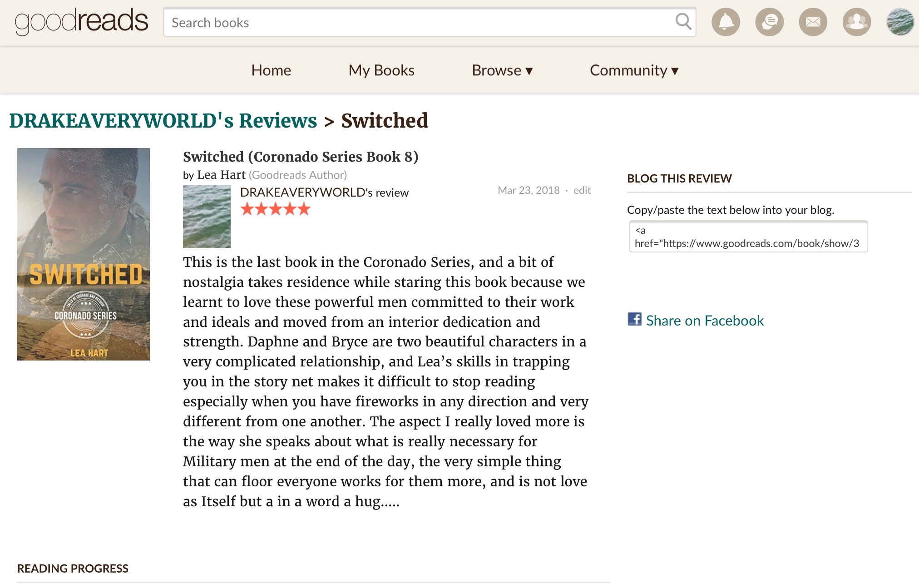919x588 pixels.
Task: Open the notifications bell icon
Action: pyautogui.click(x=726, y=22)
